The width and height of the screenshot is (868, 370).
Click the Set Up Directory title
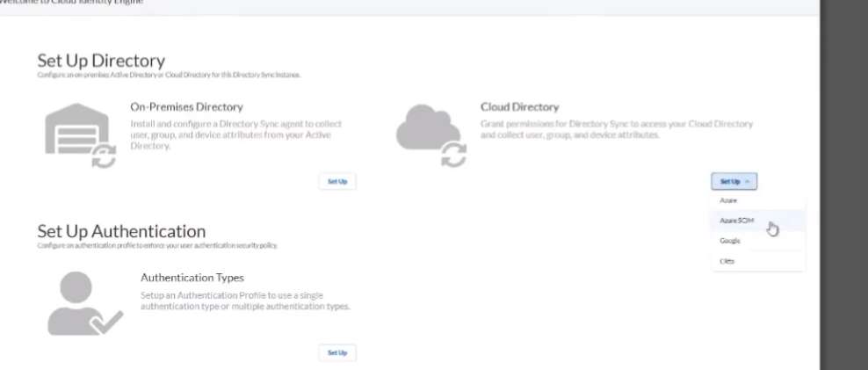click(x=101, y=61)
